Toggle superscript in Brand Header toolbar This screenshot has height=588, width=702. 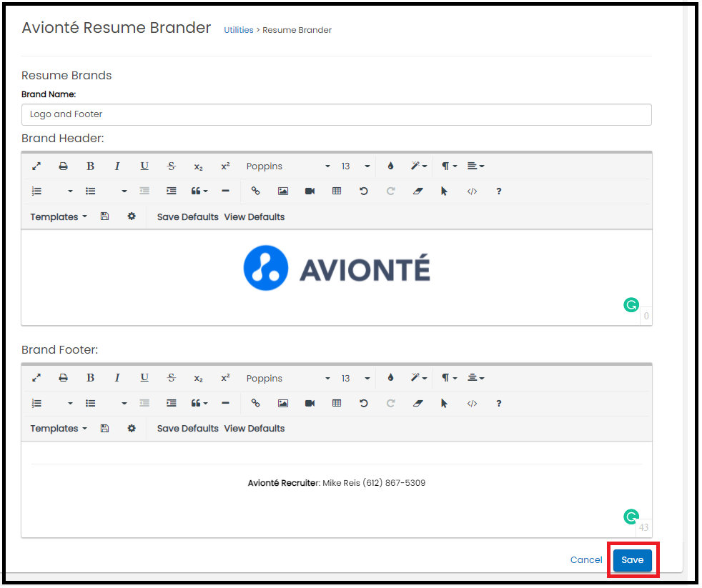click(225, 166)
